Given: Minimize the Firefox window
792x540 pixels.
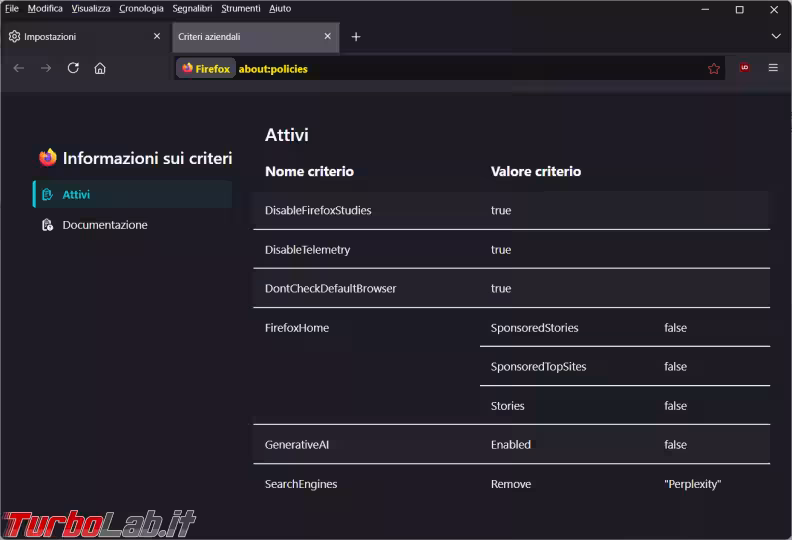Looking at the screenshot, I should 705,9.
